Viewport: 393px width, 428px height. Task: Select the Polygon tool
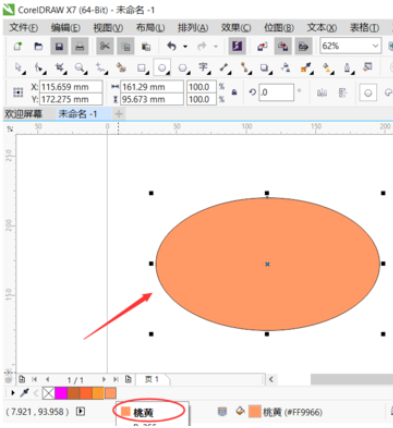tap(183, 68)
